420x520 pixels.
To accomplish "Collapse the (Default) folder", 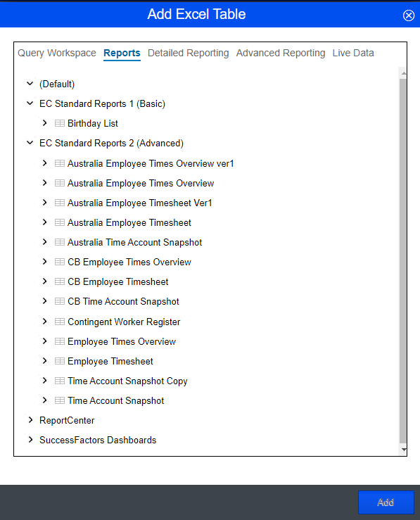I will pyautogui.click(x=30, y=84).
